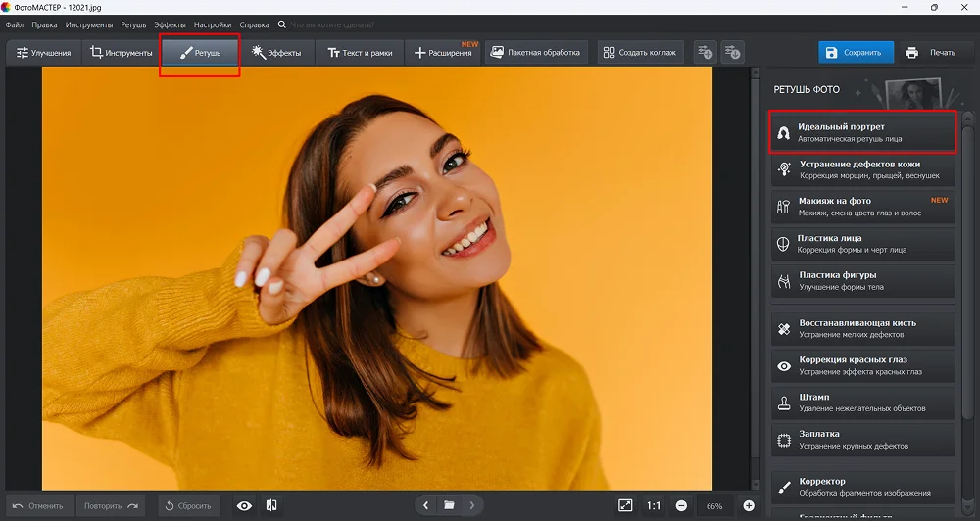Viewport: 980px width, 521px height.
Task: Click the add preset list icon
Action: coord(705,53)
